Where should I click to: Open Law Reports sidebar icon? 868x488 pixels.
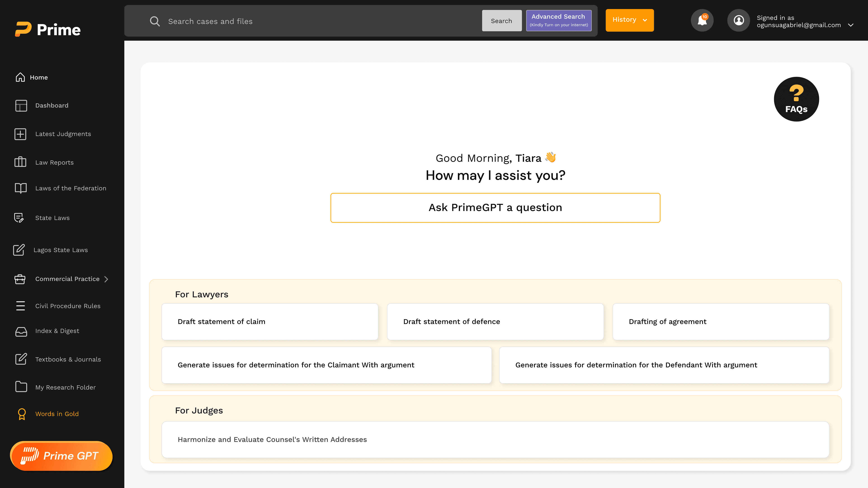[20, 162]
